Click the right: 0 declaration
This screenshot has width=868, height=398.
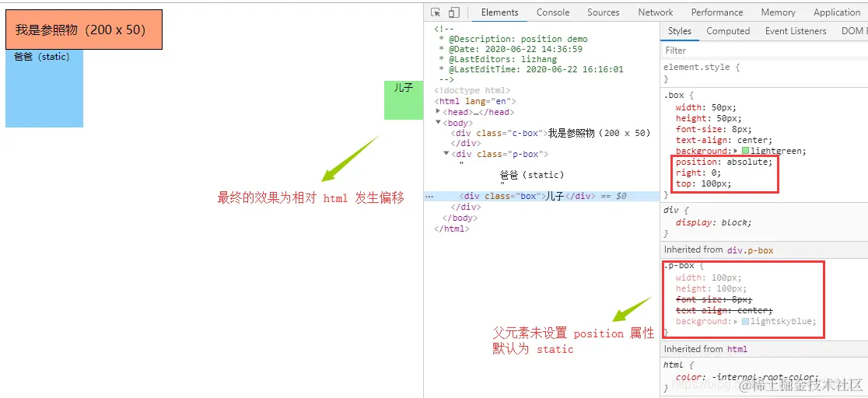[x=698, y=173]
